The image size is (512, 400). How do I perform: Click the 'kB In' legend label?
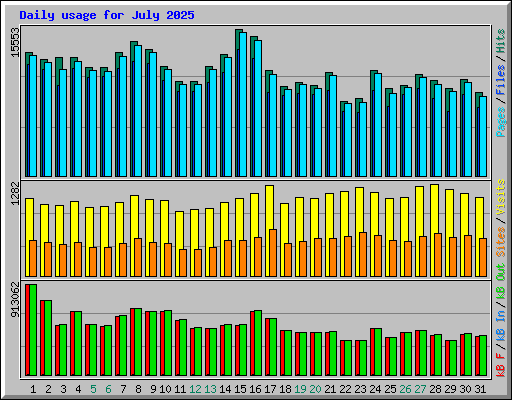[x=501, y=325]
